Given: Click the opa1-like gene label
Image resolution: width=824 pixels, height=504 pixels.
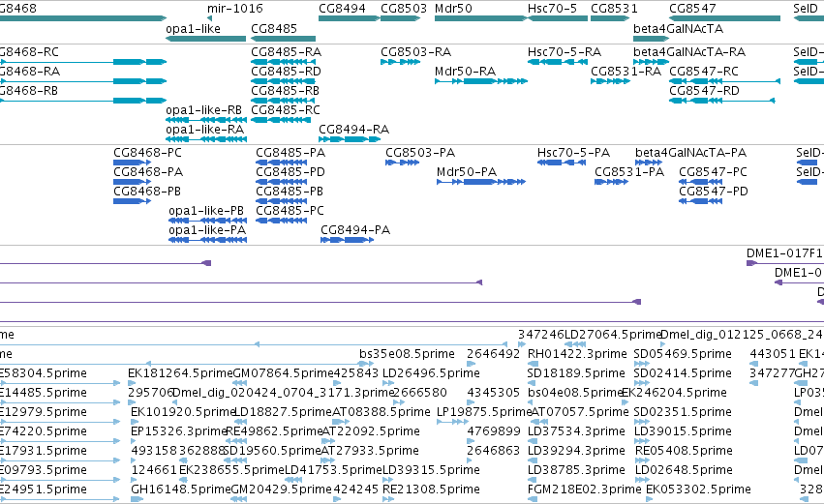Looking at the screenshot, I should pyautogui.click(x=193, y=29).
